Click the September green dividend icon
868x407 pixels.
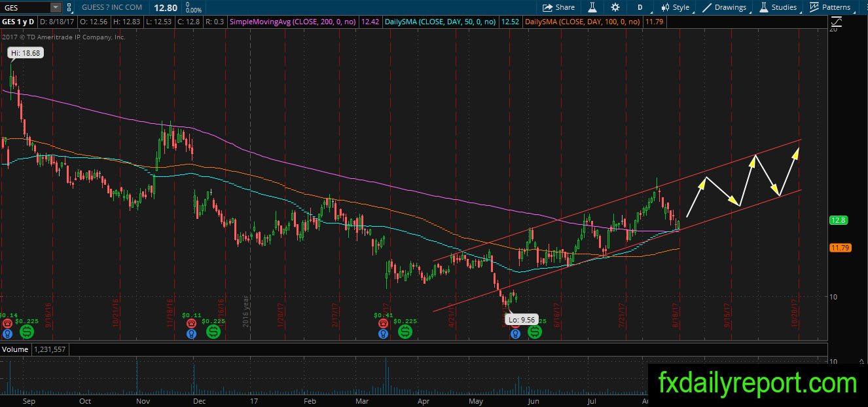27,332
